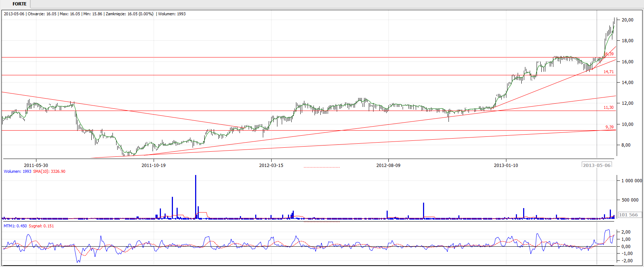
Task: Click the date label 2012-08-09 on time axis
Action: [388, 166]
